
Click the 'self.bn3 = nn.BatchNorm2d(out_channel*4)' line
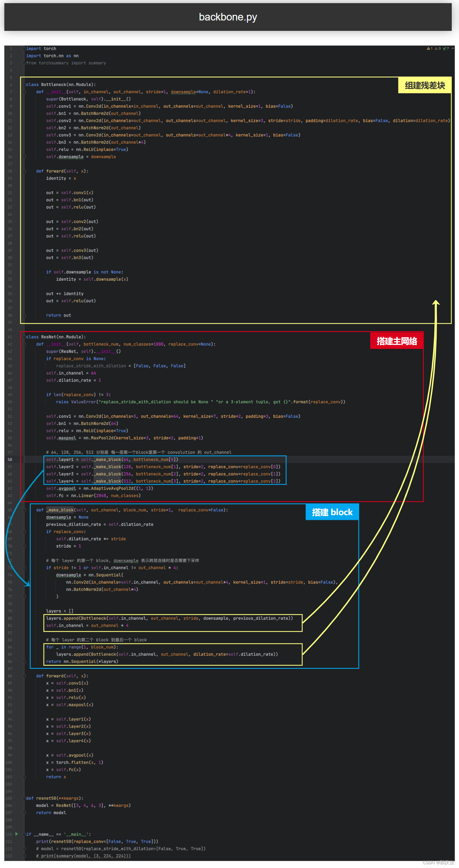[96, 142]
